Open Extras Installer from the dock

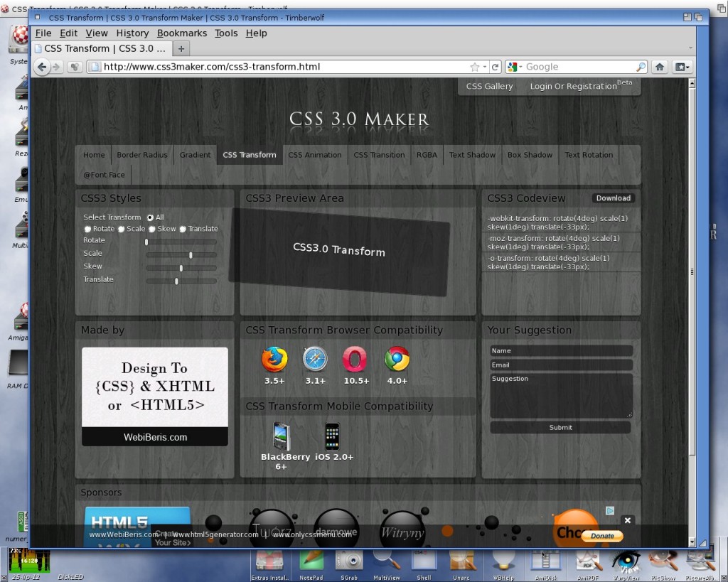coord(269,564)
